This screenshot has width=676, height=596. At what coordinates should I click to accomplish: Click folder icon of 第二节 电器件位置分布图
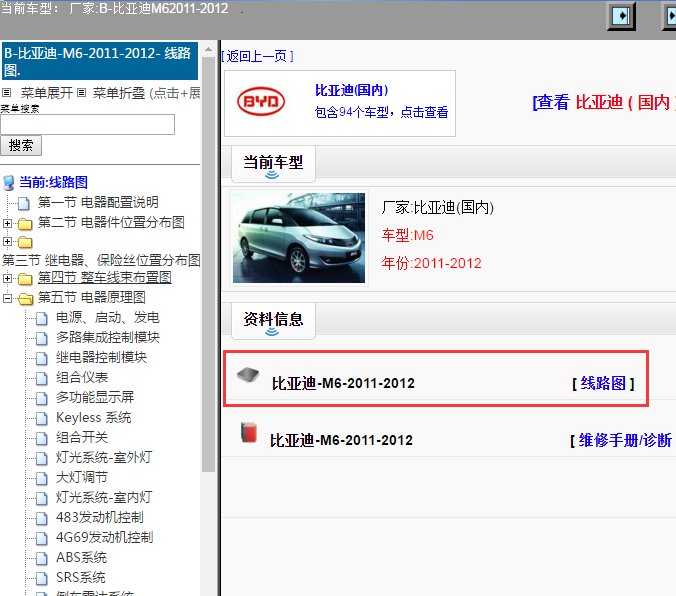point(25,223)
